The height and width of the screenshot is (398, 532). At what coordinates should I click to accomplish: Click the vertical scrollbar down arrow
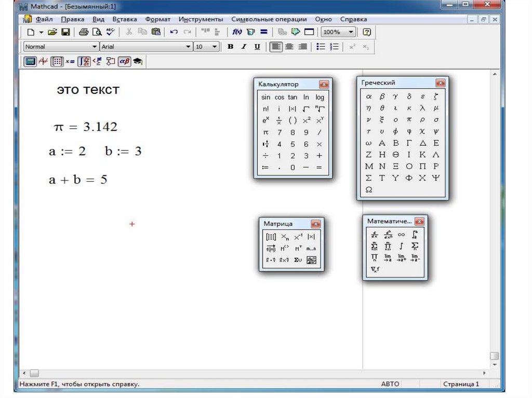tap(495, 365)
